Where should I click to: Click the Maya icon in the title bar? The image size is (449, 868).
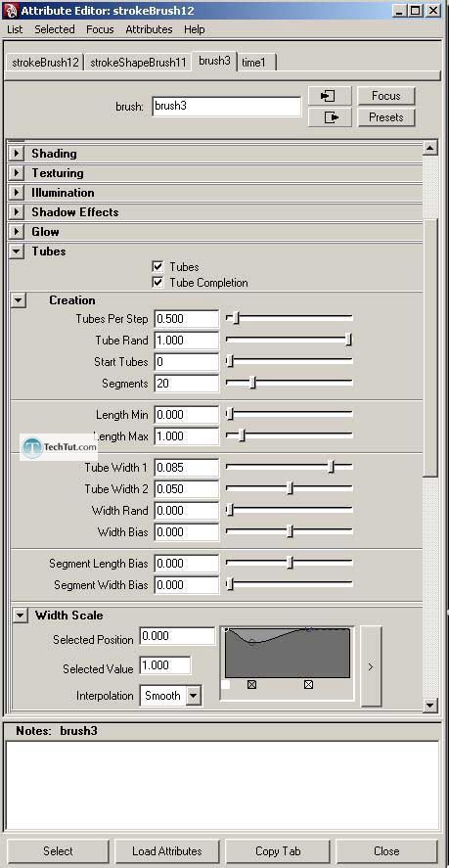pyautogui.click(x=11, y=10)
